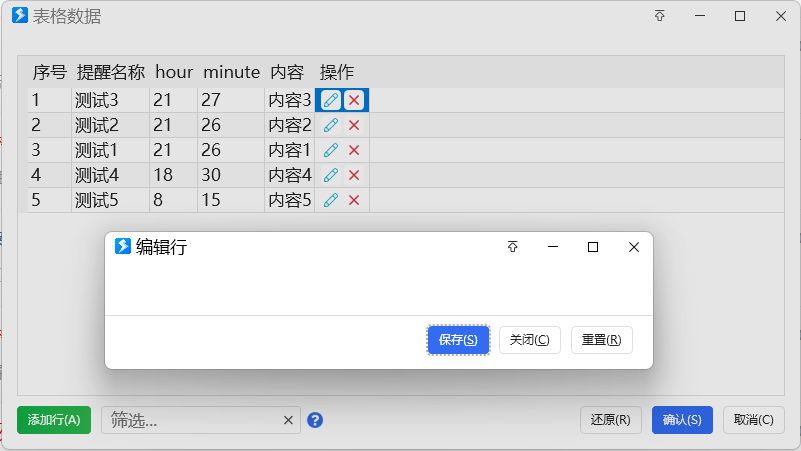Reset the form with 重置(R)
This screenshot has width=801, height=451.
click(x=602, y=340)
